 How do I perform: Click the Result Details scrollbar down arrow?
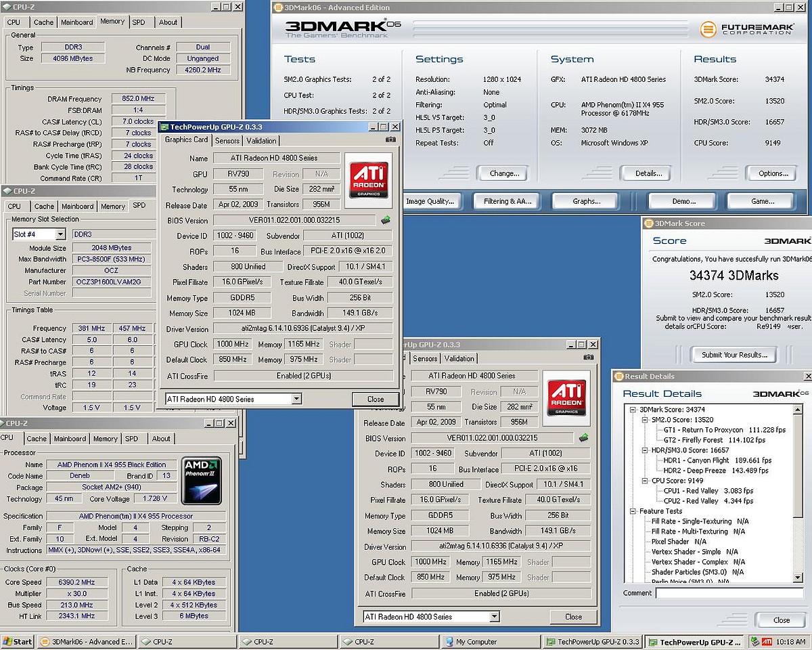click(798, 576)
